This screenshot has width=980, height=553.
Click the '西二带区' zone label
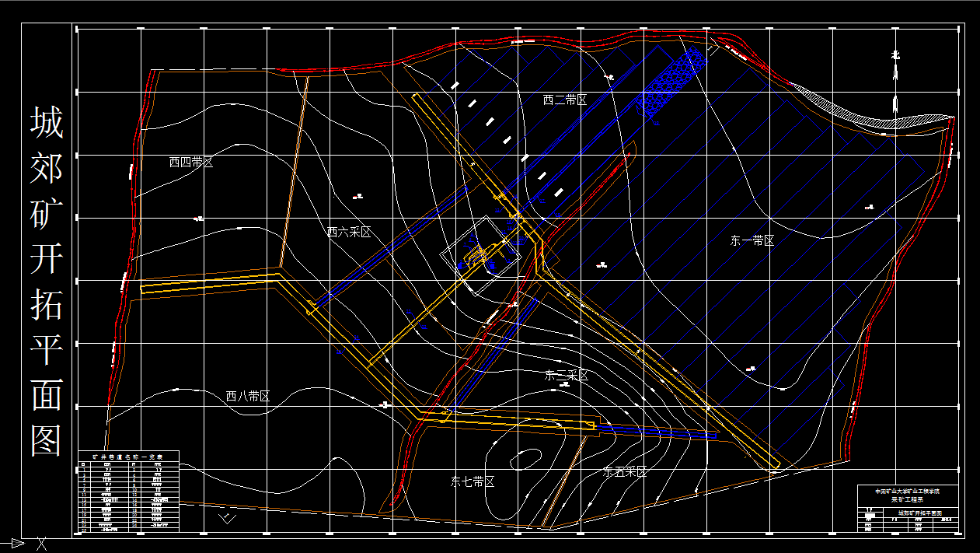(564, 100)
